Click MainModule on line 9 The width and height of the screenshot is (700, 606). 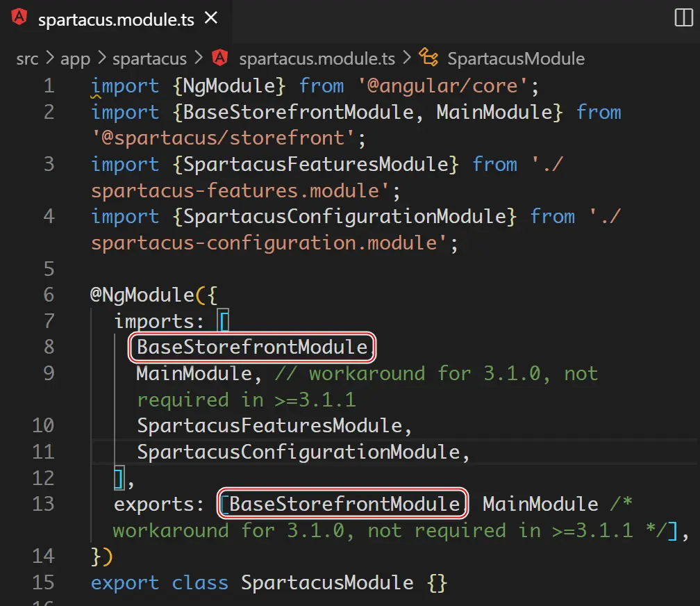pos(194,373)
